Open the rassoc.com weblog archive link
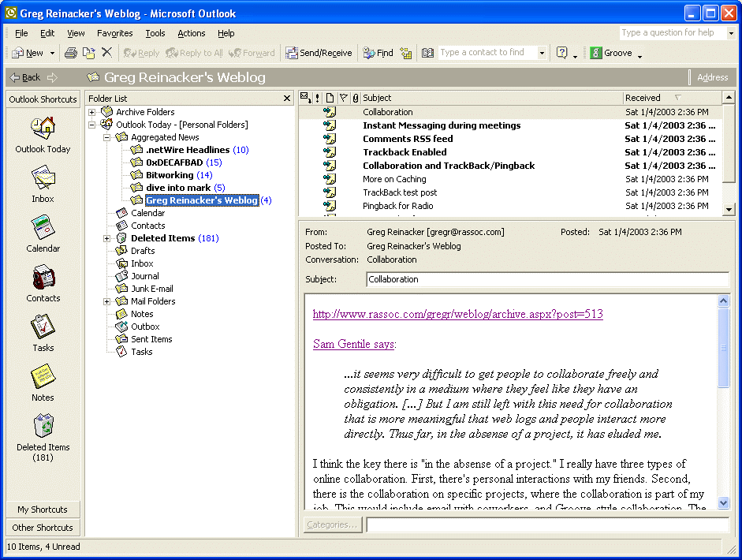This screenshot has height=560, width=742. click(x=457, y=314)
